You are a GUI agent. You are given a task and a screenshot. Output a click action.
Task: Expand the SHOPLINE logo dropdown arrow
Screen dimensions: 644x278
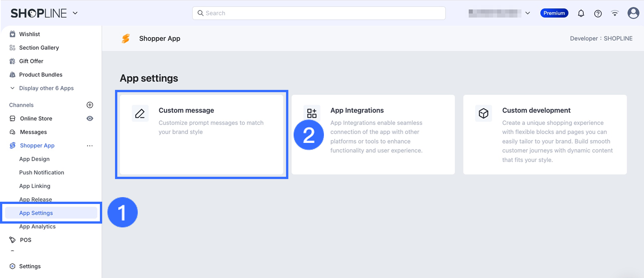[x=75, y=13]
